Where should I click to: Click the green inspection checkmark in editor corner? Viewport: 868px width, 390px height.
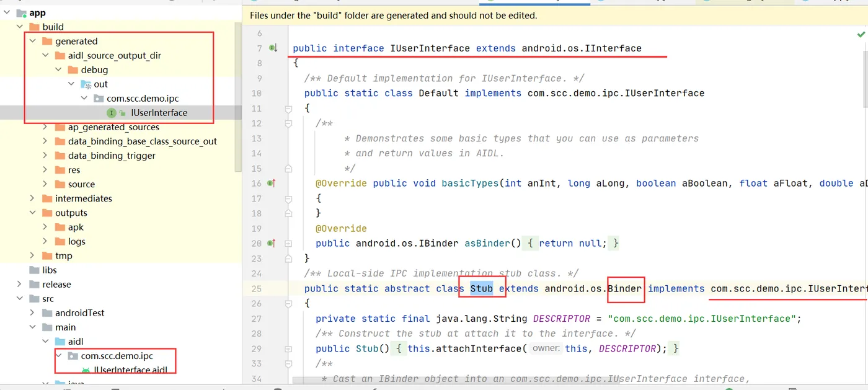(861, 35)
